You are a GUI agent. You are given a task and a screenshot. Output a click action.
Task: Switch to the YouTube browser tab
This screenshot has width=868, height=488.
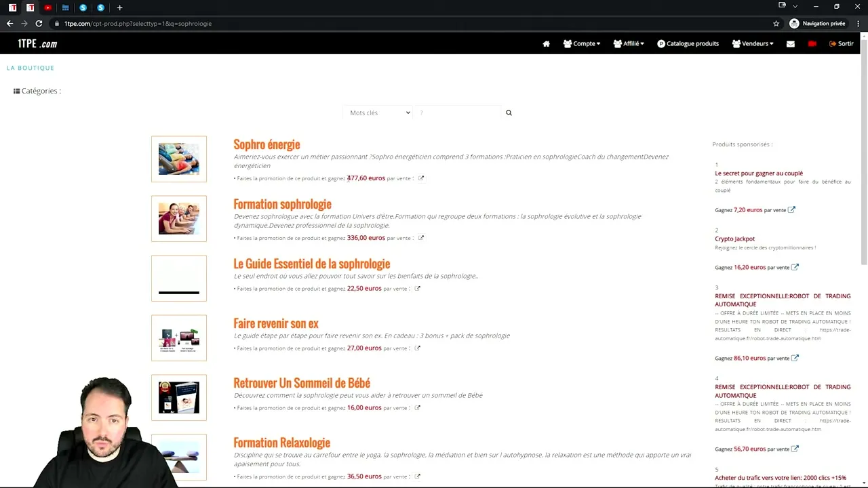47,7
